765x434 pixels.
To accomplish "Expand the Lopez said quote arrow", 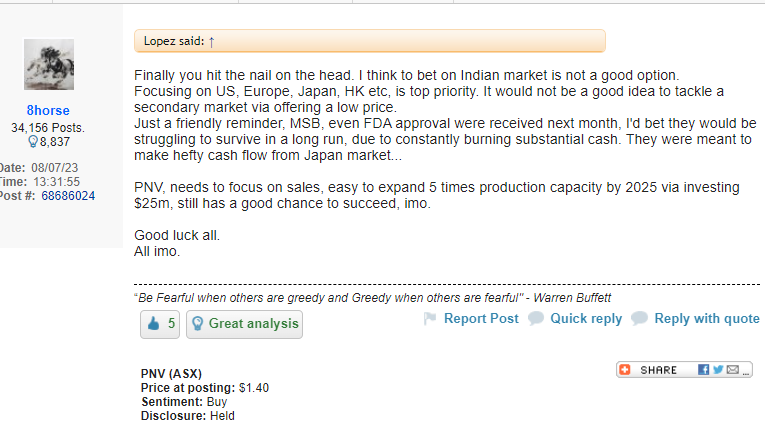I will (211, 42).
